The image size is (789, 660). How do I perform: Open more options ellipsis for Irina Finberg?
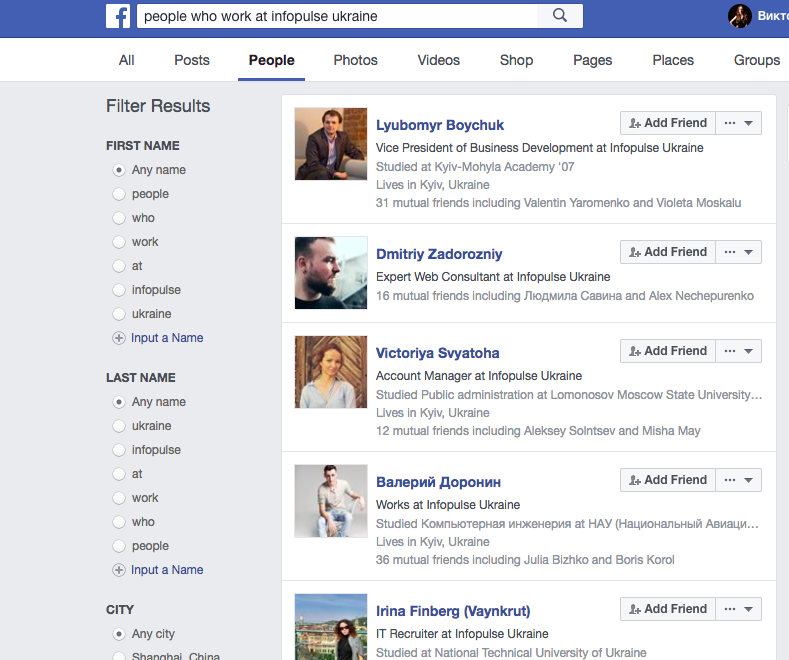tap(730, 609)
